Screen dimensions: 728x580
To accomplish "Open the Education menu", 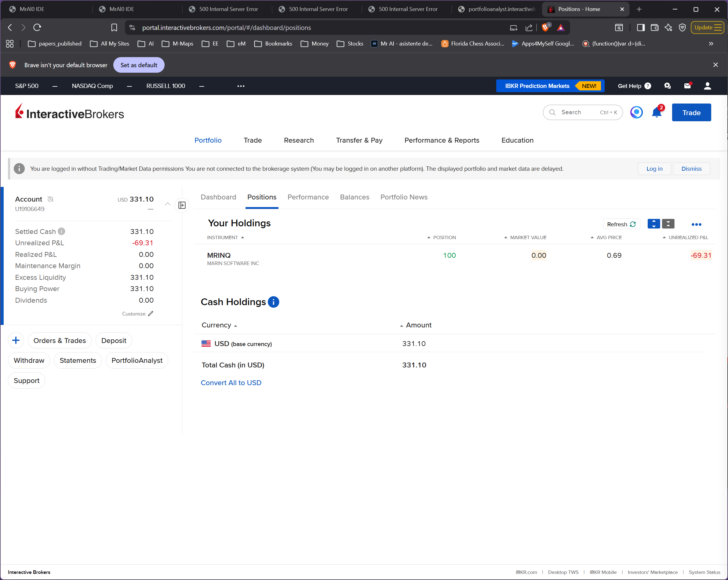I will pos(517,140).
